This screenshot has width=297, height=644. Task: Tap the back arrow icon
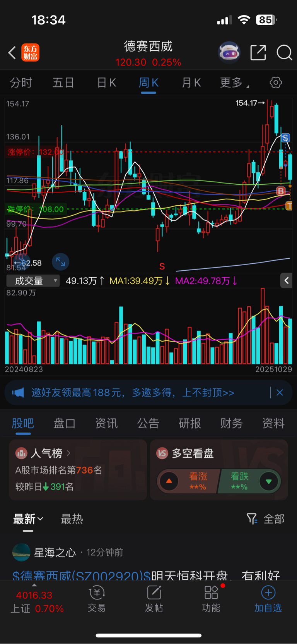point(12,52)
